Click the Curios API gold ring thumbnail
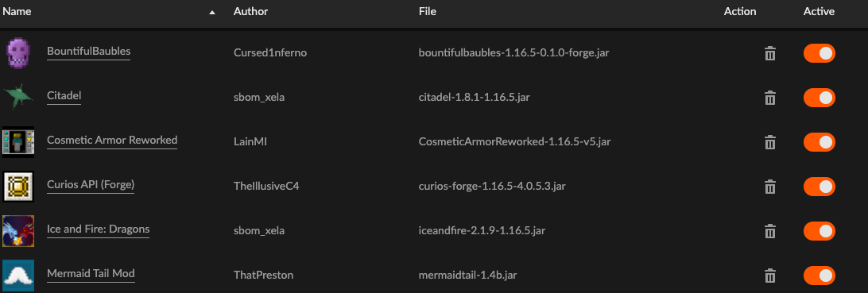 coord(18,187)
